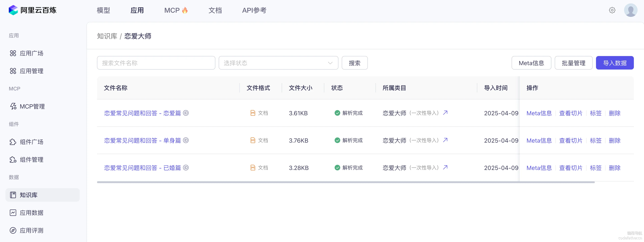Click the settings gear icon in header
This screenshot has height=242, width=644.
612,10
